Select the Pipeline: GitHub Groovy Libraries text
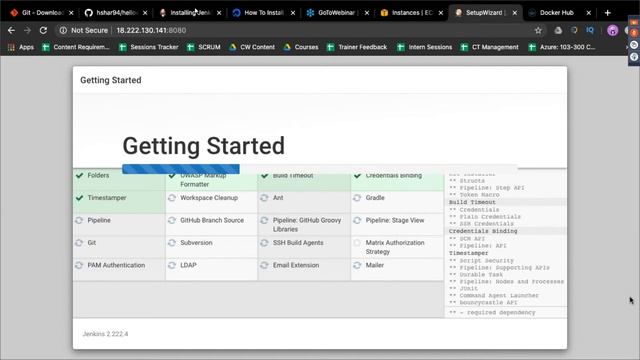Viewport: 640px width, 360px height. [307, 224]
